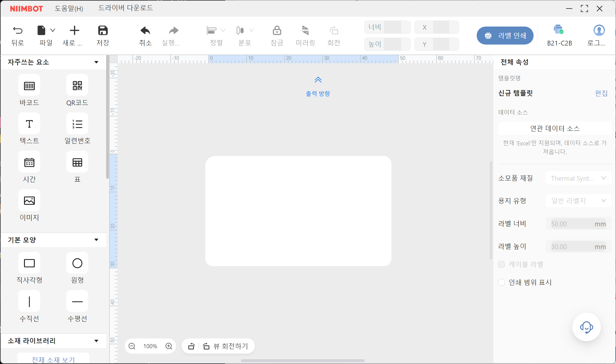Save with the 저장 floppy icon

[x=103, y=30]
